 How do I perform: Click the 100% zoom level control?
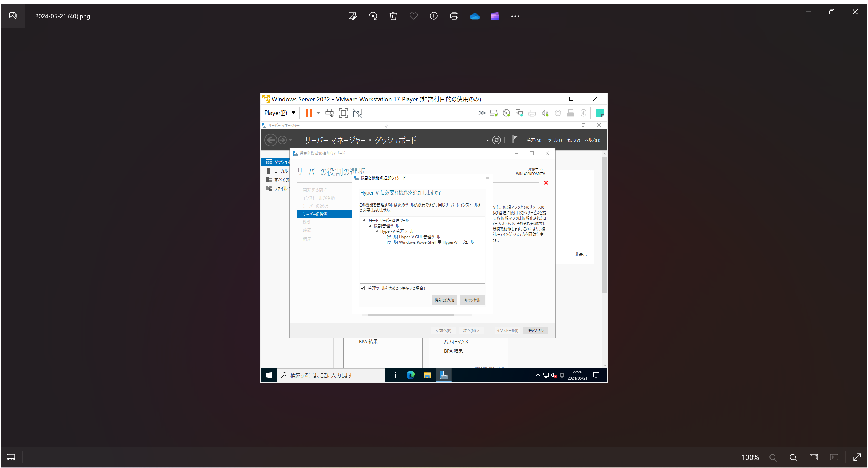point(750,457)
